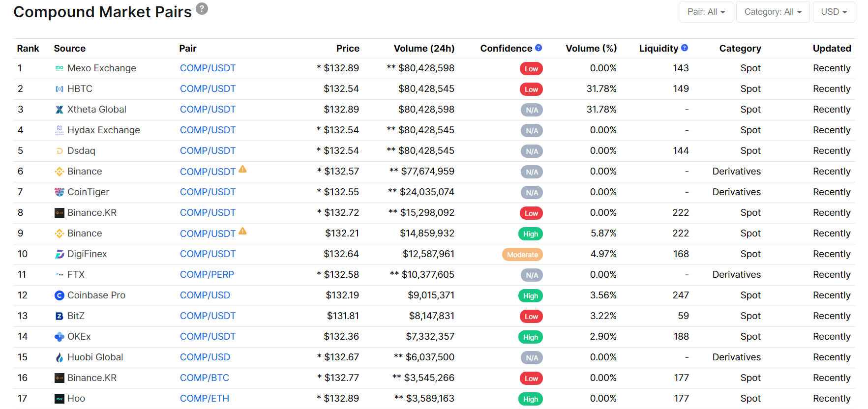Click Derivatives category in CoinTiger row
868x409 pixels.
click(x=737, y=192)
